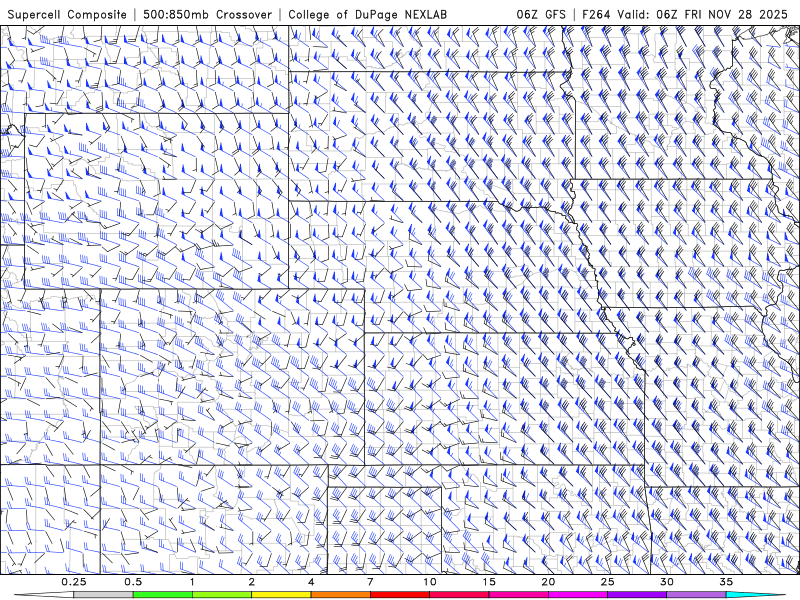800x600 pixels.
Task: Click the orange 4–7 legend segment
Action: (340, 595)
